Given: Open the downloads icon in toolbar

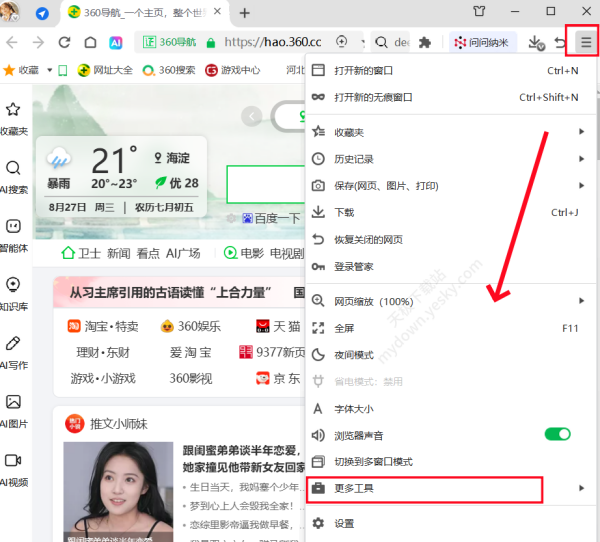Looking at the screenshot, I should point(535,43).
